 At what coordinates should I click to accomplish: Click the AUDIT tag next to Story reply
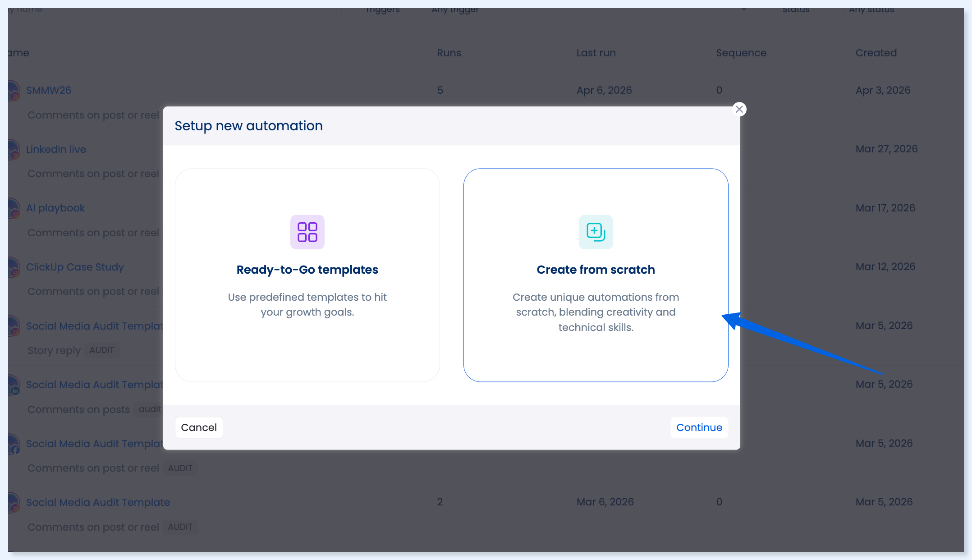click(x=102, y=350)
